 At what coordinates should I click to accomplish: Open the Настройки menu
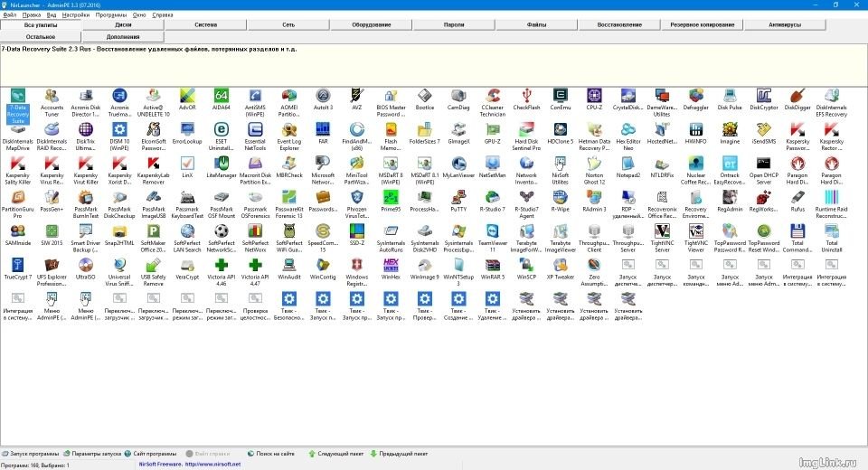click(x=76, y=15)
